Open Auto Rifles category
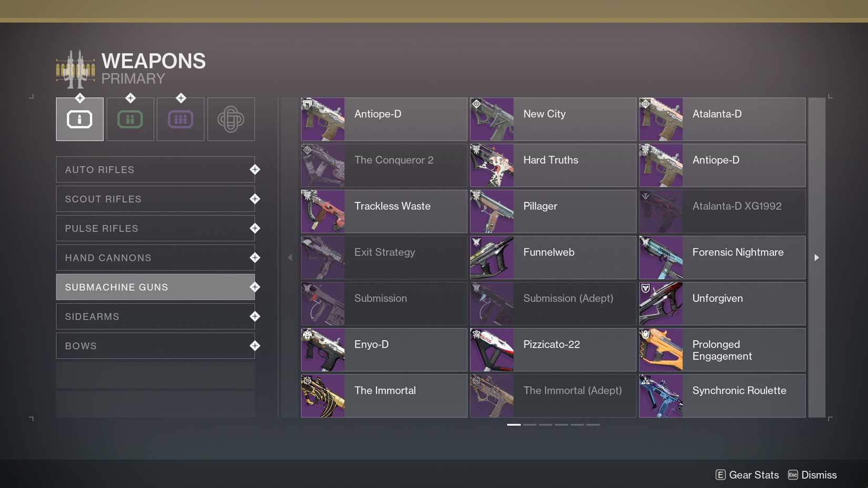 (155, 169)
